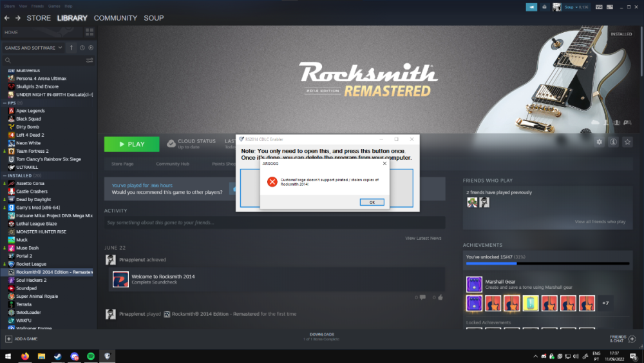Add Rocksmith to favorites star
Image resolution: width=644 pixels, height=363 pixels.
627,142
